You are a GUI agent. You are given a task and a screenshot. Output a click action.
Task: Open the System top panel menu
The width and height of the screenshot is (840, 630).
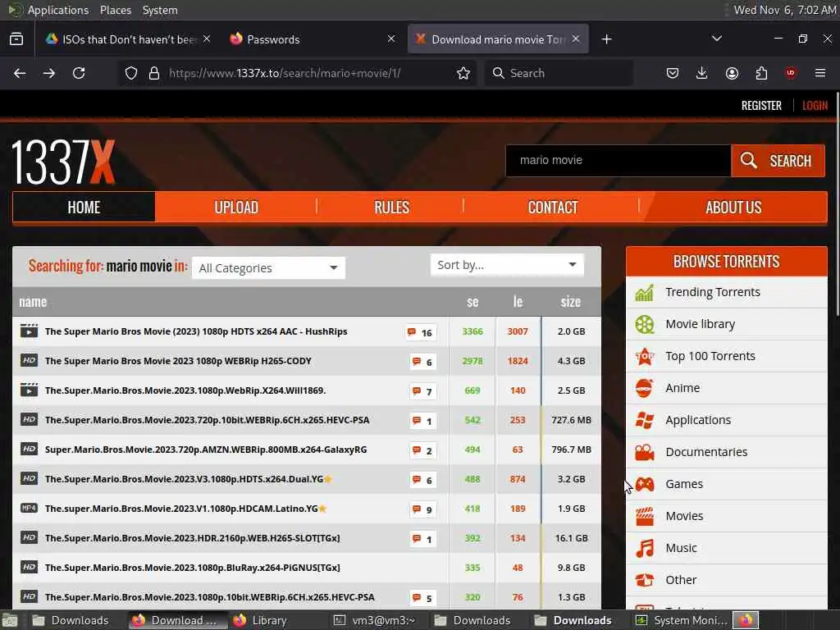coord(160,10)
